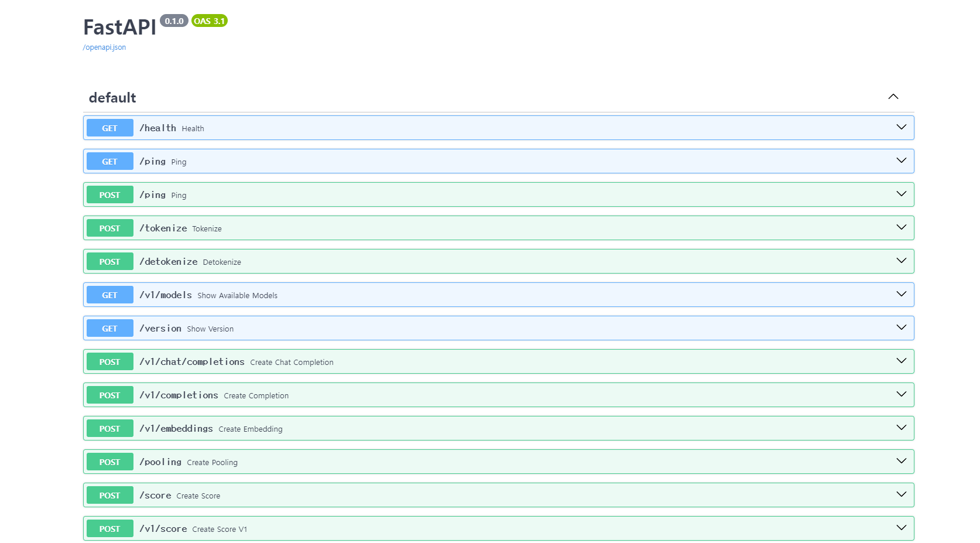
Task: Click the /v1/score endpoint path
Action: (x=163, y=528)
